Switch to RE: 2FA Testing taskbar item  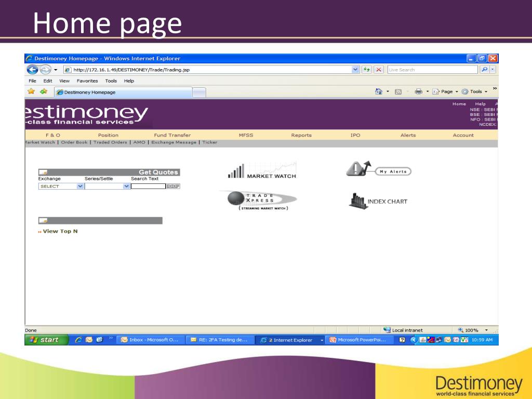click(x=220, y=340)
